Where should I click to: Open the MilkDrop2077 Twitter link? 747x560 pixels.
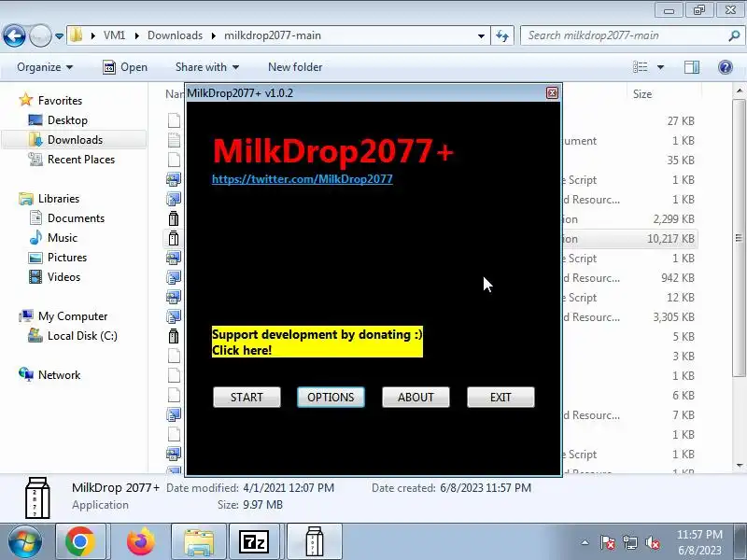[x=302, y=179]
